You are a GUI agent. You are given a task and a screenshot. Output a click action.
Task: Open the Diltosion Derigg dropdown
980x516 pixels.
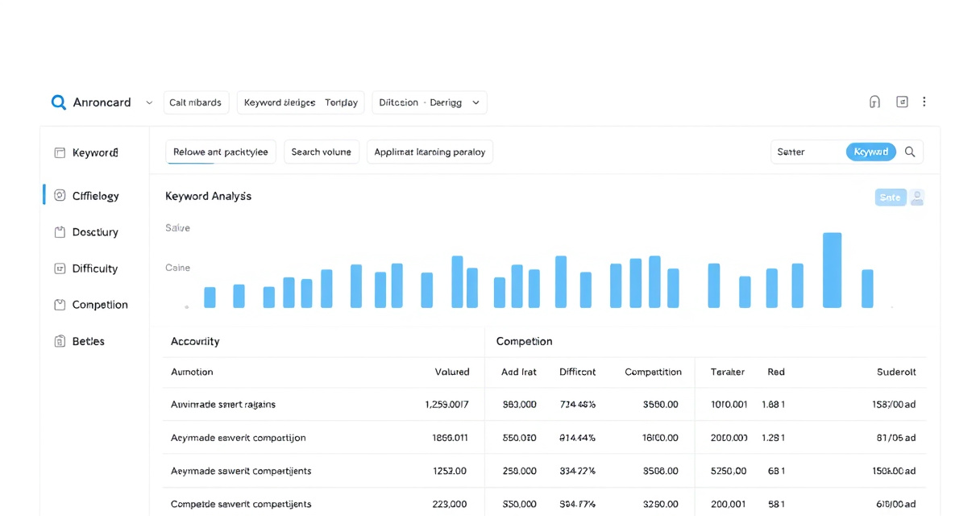pyautogui.click(x=429, y=102)
